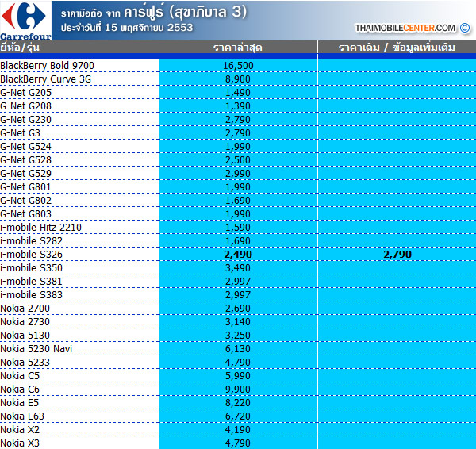Screen dimensions: 476x449
Task: Click the 4,190 price cell
Action: point(238,430)
